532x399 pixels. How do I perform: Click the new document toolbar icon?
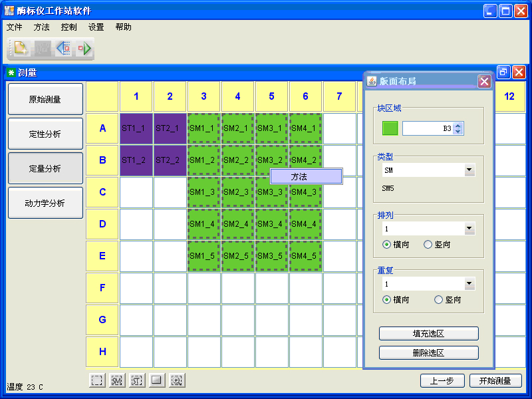point(21,48)
